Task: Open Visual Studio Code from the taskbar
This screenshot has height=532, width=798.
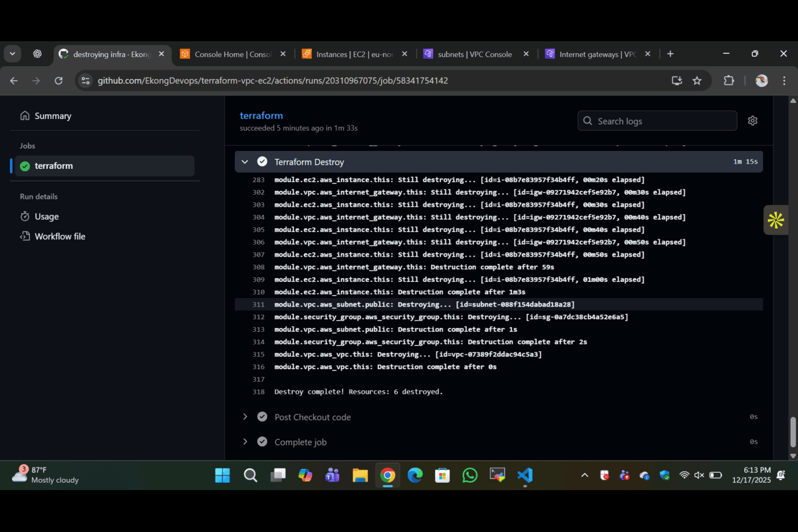Action: click(525, 475)
